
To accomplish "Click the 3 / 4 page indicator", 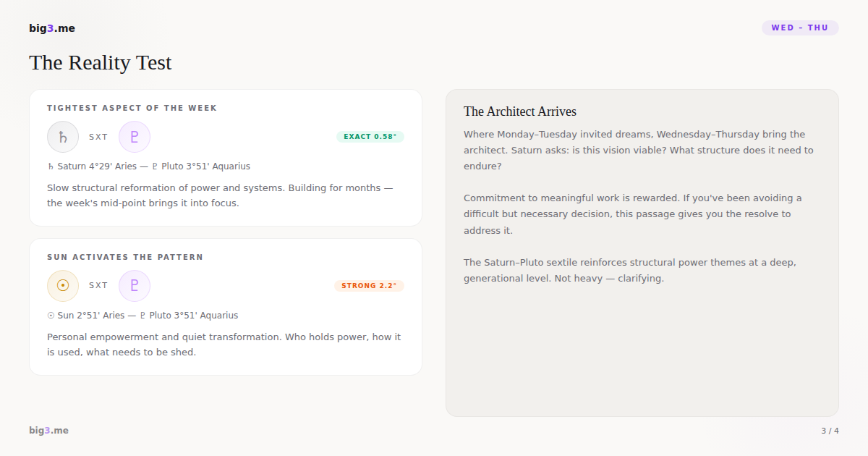I will 830,431.
